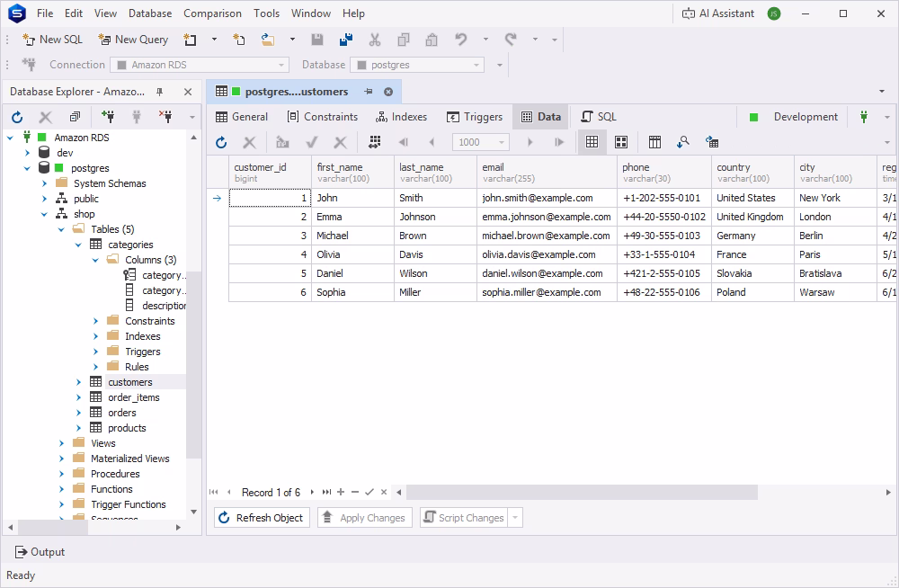
Task: Click the Script Changes button
Action: pyautogui.click(x=465, y=518)
